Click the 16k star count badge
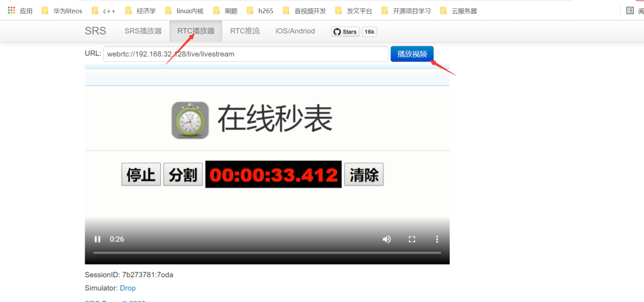 click(x=370, y=32)
